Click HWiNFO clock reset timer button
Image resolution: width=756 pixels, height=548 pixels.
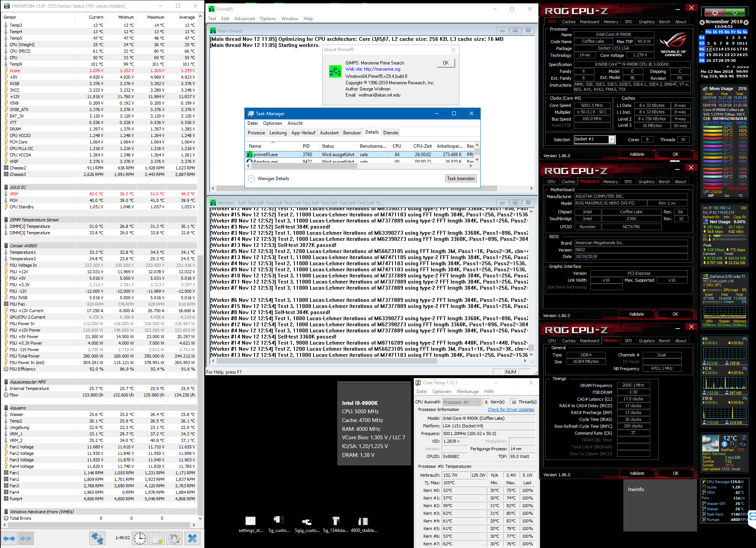tap(140, 538)
